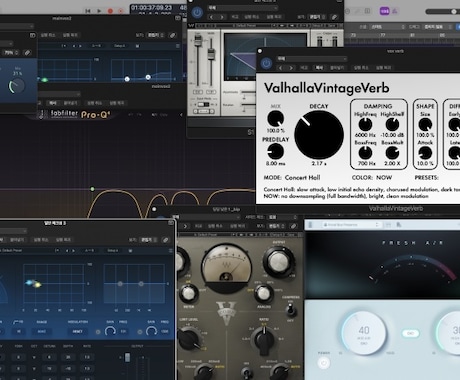Toggle the first EQ band power icon
Screen dimensions: 460x380
tap(98, 332)
